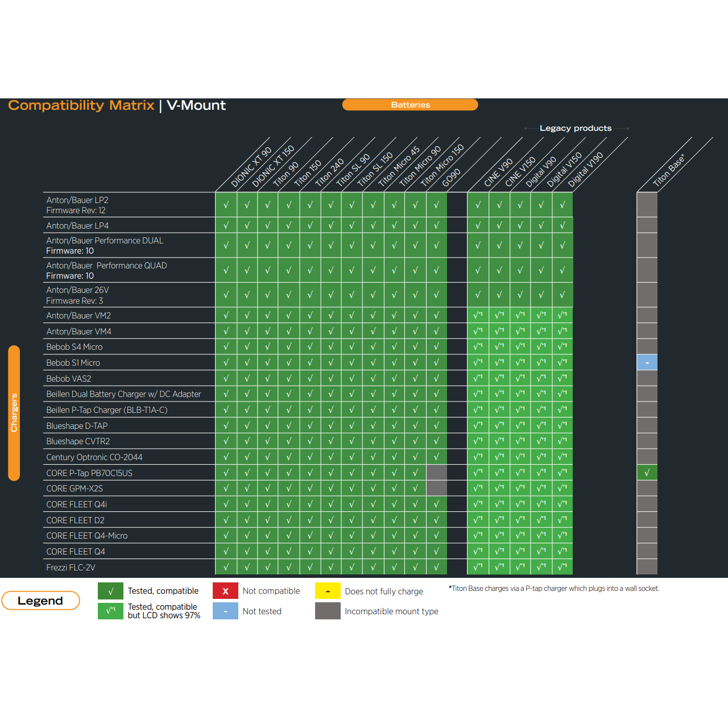Click the 'CORE FLEET Q4-Micro' row label
The image size is (728, 728).
[87, 536]
